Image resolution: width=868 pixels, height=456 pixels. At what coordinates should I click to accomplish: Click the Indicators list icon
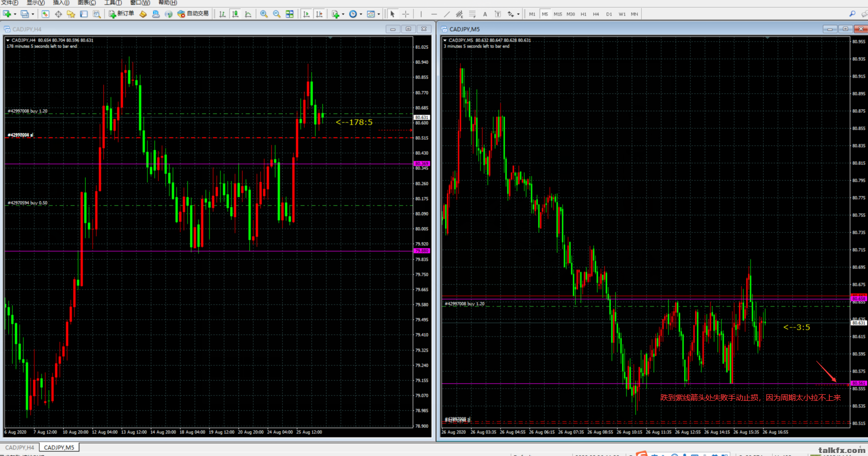(335, 14)
